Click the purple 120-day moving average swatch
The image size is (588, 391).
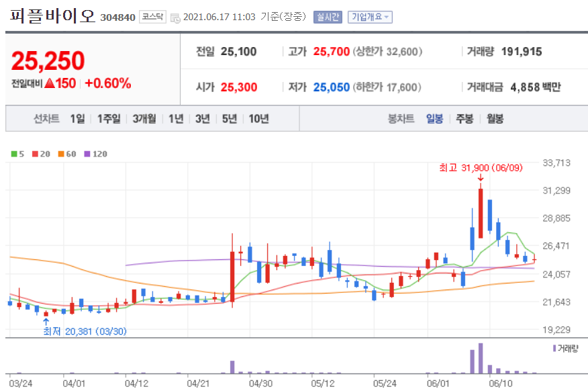click(x=87, y=154)
